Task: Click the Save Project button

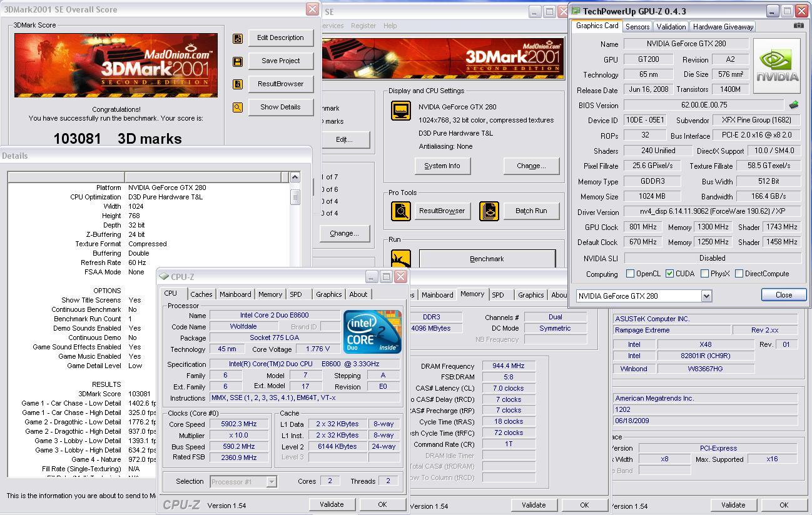Action: coord(280,61)
